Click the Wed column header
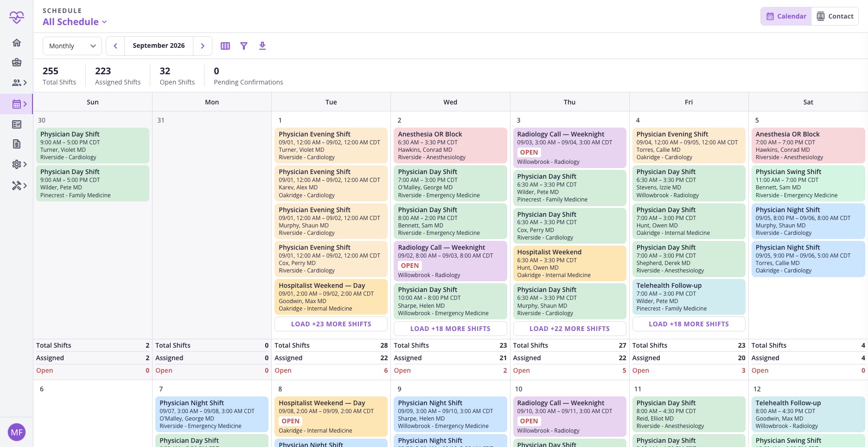 coord(450,102)
